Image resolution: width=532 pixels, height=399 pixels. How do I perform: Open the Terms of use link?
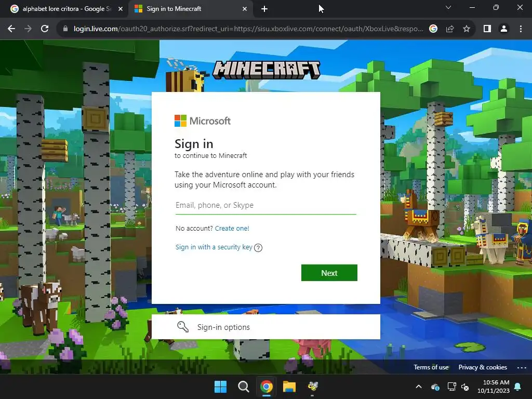(x=431, y=367)
